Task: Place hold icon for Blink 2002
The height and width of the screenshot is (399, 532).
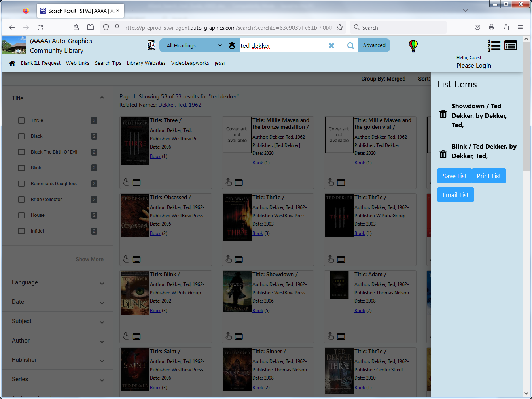Action: [x=126, y=336]
